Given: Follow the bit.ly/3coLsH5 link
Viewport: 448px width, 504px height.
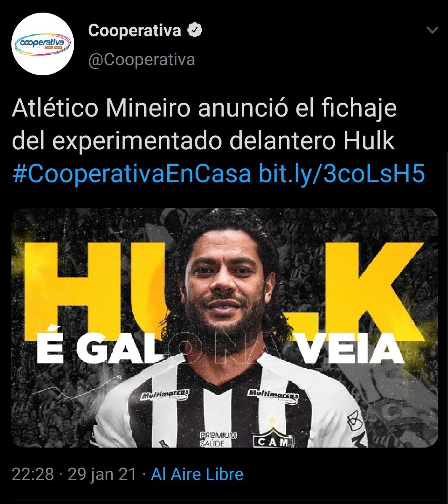Looking at the screenshot, I should click(x=342, y=174).
